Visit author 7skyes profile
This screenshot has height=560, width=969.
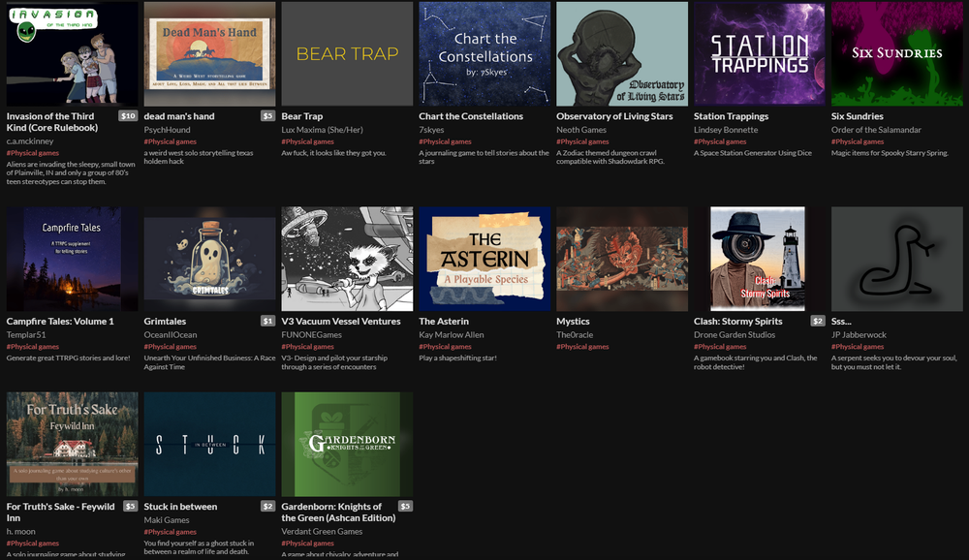(431, 130)
